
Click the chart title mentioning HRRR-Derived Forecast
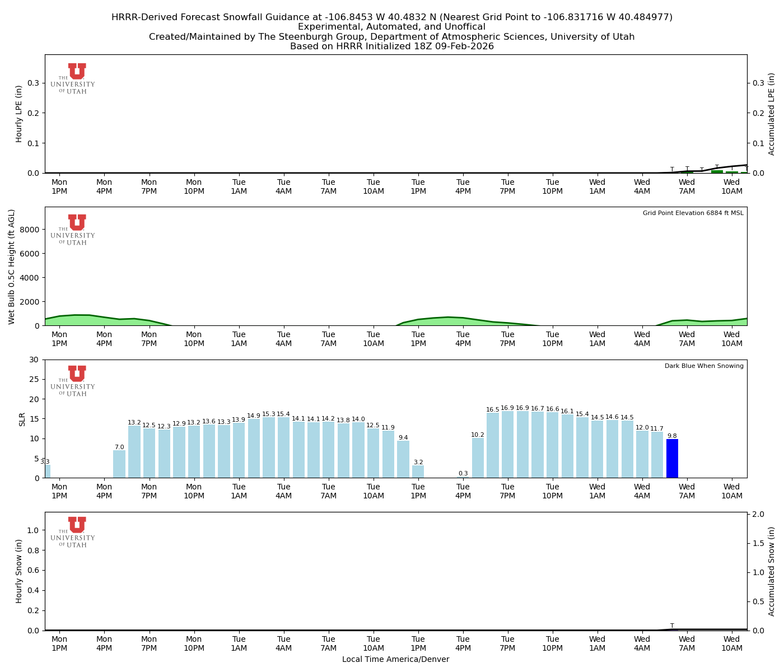point(392,17)
